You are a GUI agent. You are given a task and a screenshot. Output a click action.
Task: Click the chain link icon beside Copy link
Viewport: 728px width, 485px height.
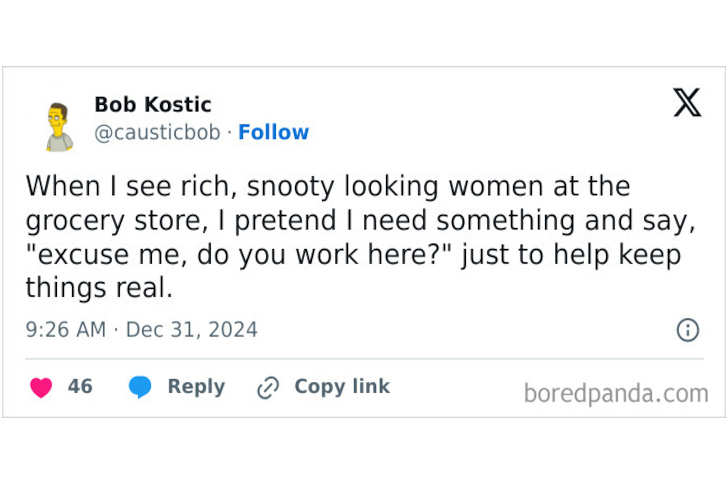(x=267, y=388)
